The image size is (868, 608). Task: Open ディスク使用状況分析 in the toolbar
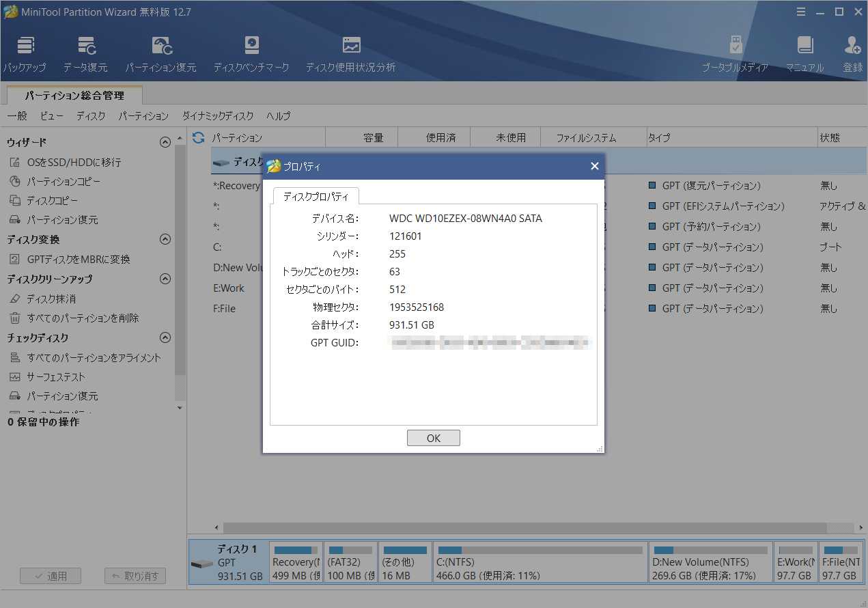pos(350,54)
